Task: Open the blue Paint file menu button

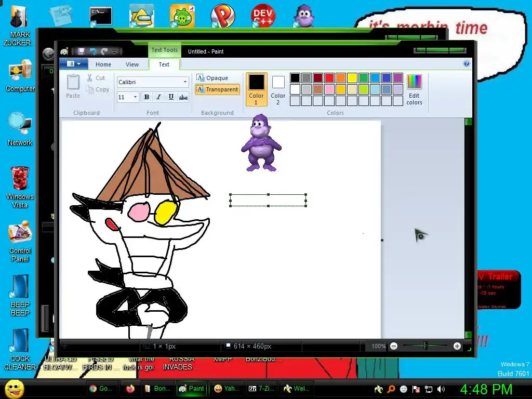Action: click(74, 64)
